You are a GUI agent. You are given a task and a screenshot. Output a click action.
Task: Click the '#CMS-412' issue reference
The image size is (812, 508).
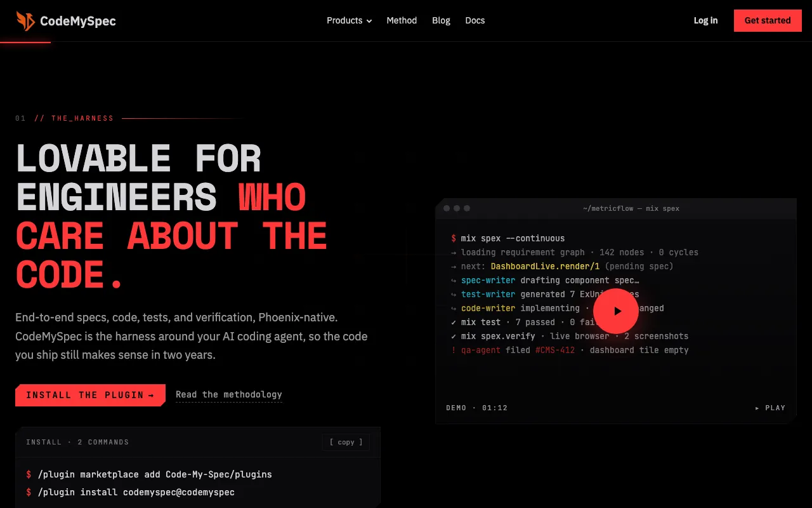555,350
